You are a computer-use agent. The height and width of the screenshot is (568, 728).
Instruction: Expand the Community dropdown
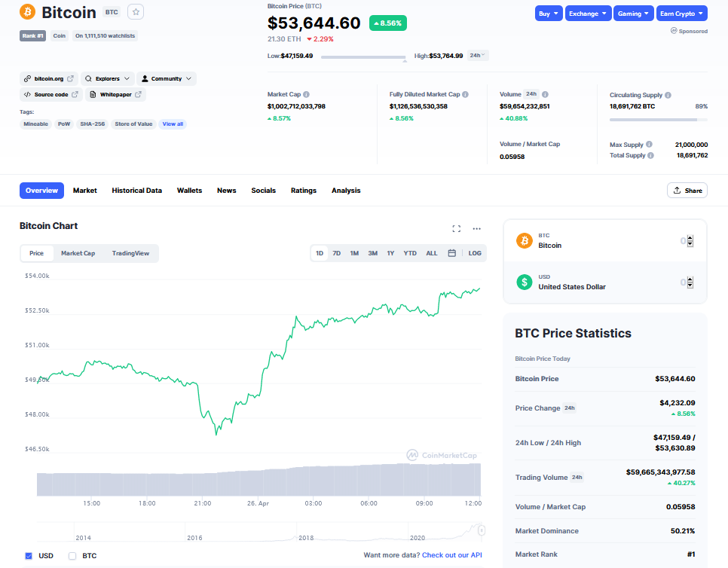[x=167, y=78]
